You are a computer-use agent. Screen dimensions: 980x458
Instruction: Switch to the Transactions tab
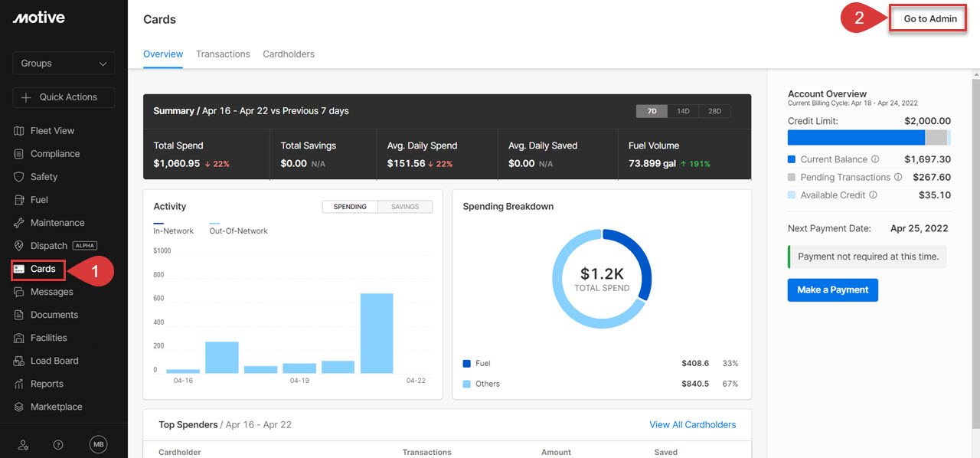[x=223, y=54]
